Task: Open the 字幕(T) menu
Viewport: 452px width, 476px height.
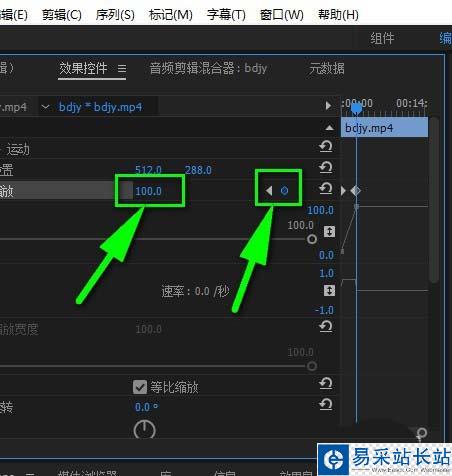Action: (226, 15)
